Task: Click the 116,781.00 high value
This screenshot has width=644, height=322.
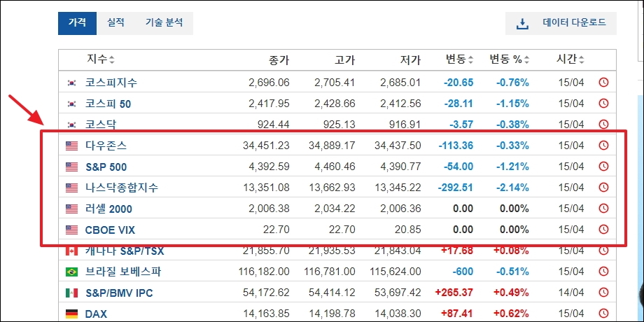Action: pyautogui.click(x=330, y=272)
